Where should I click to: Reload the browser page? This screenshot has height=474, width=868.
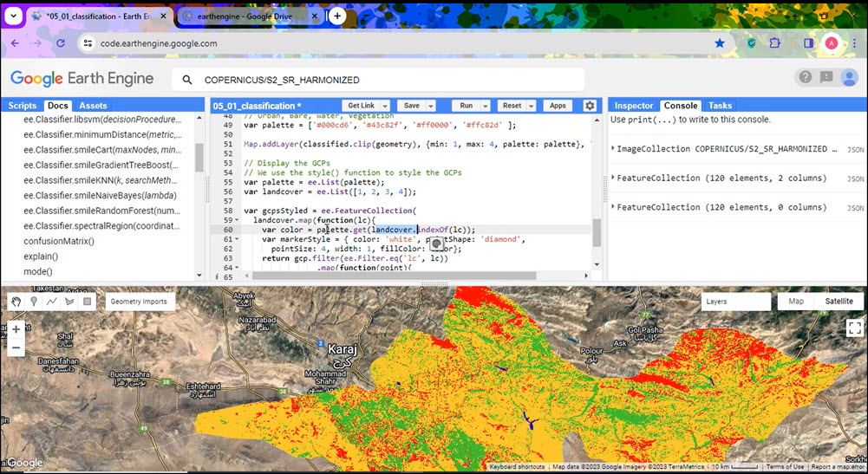point(61,43)
